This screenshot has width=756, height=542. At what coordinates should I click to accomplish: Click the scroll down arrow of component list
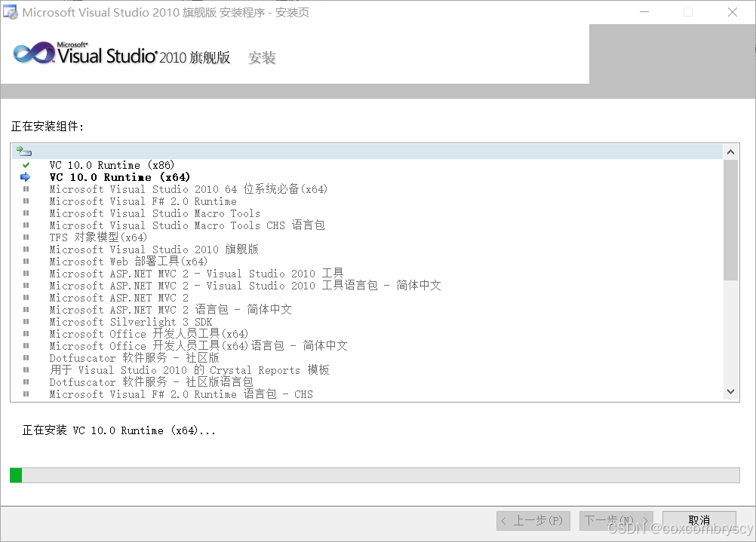click(731, 392)
